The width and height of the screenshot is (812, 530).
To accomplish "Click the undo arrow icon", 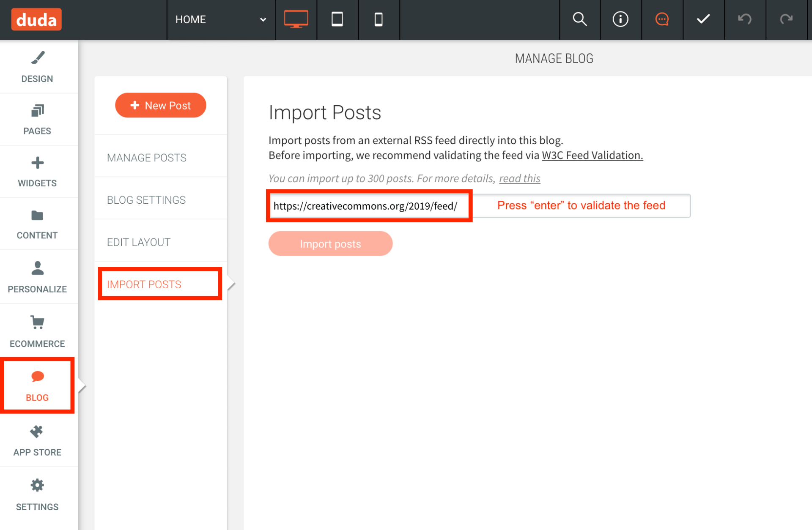I will 745,19.
